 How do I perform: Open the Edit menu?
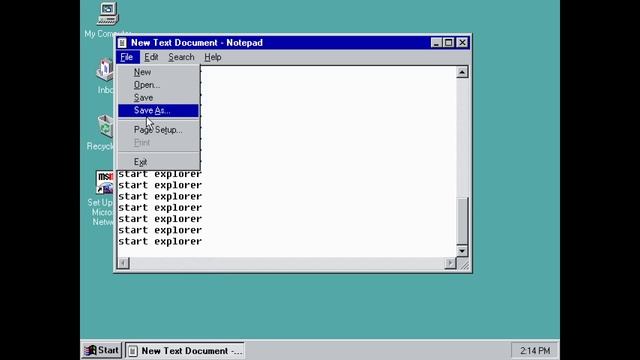151,57
